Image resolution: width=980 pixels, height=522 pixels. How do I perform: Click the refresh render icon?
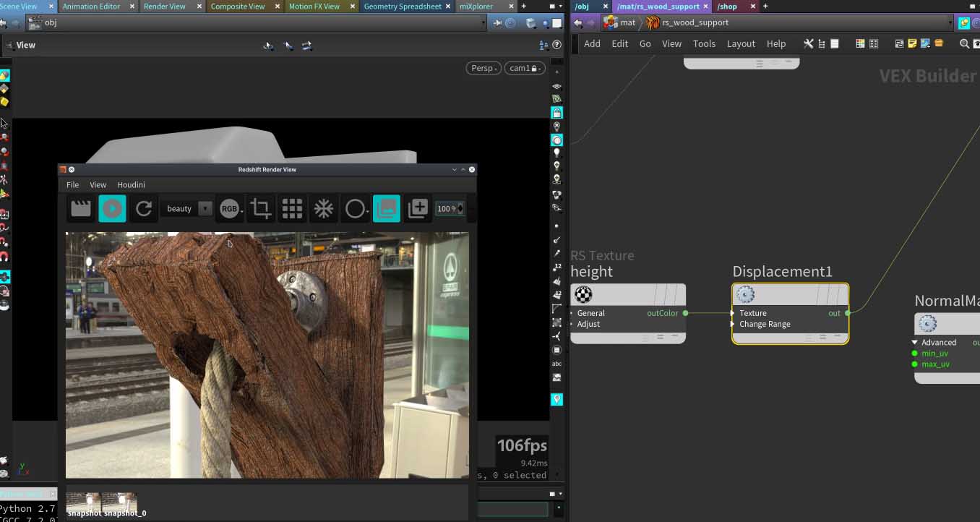point(144,209)
